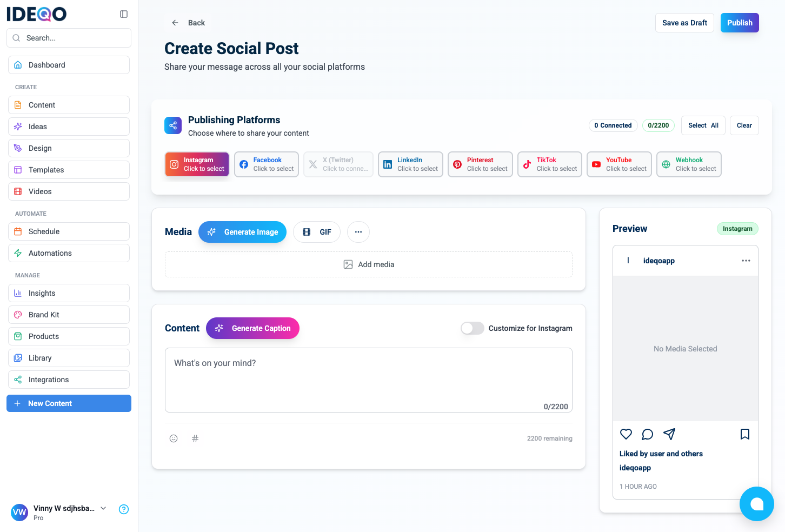Select Instagram platform
785x532 pixels.
[x=197, y=164]
